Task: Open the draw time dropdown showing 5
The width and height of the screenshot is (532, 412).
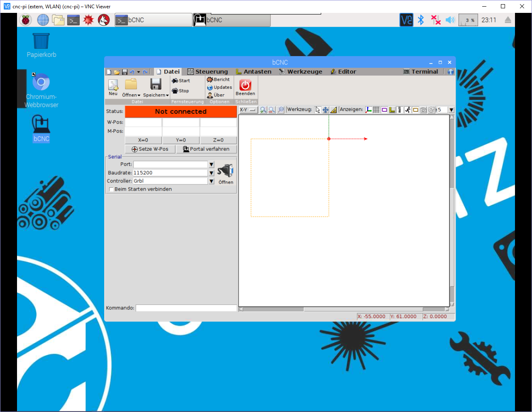Action: pos(451,110)
